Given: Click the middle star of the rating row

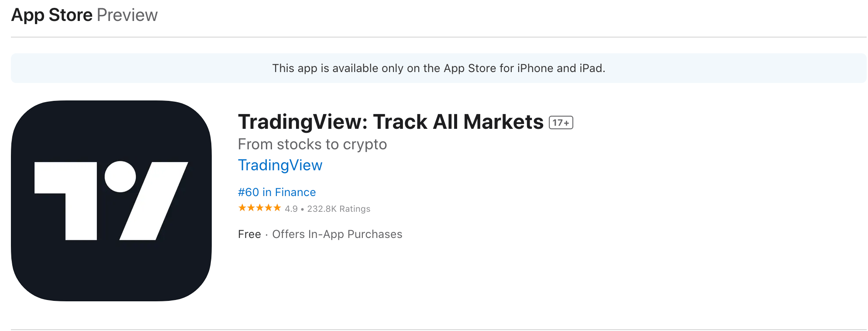Looking at the screenshot, I should click(259, 208).
